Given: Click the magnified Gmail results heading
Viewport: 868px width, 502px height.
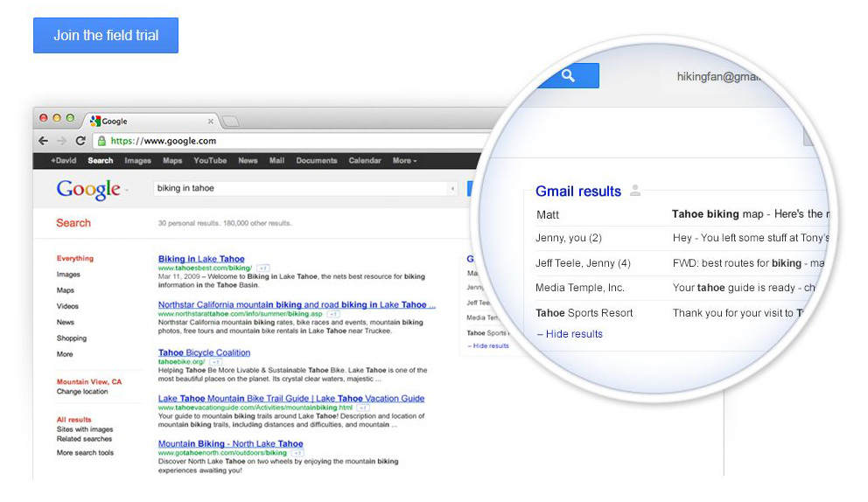Looking at the screenshot, I should (x=577, y=192).
